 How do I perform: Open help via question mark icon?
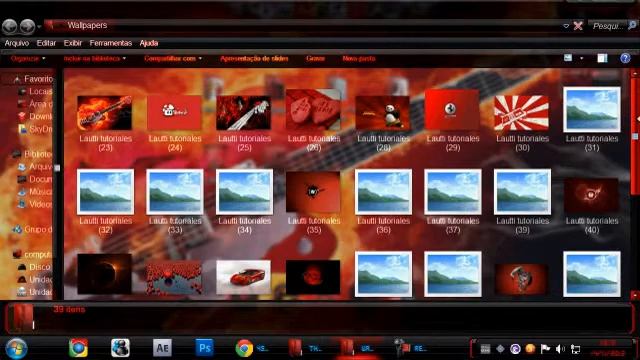(625, 58)
